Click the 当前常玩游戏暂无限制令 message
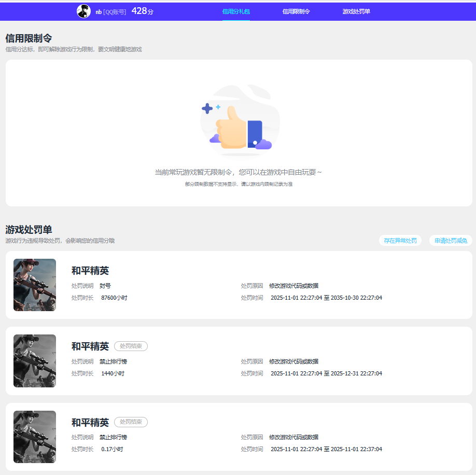 (239, 172)
